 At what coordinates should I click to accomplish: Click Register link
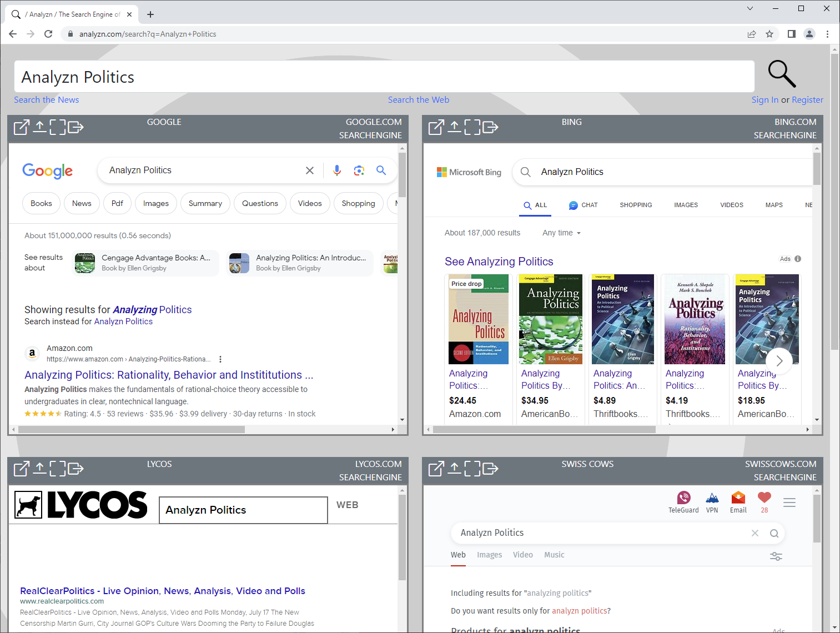click(x=807, y=100)
